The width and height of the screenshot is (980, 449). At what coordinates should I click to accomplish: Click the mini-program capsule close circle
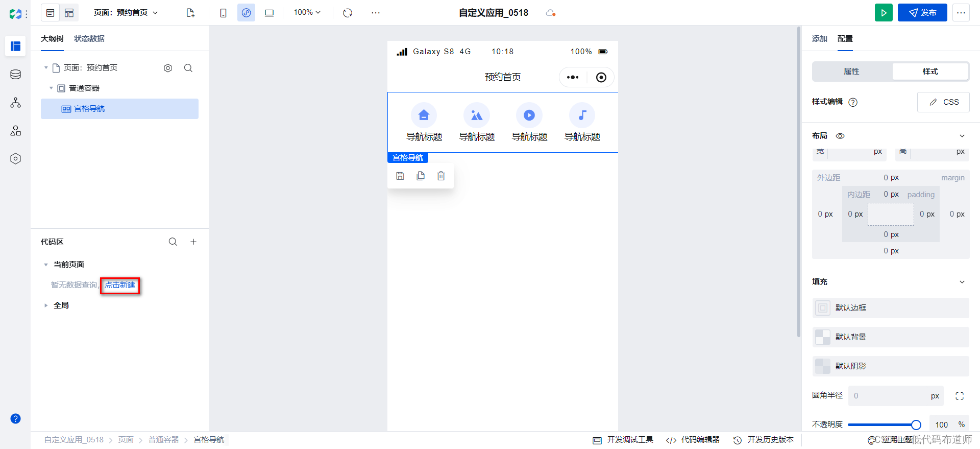[601, 77]
